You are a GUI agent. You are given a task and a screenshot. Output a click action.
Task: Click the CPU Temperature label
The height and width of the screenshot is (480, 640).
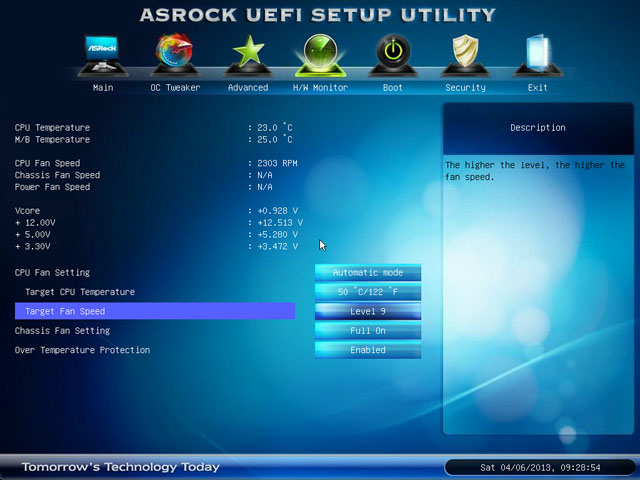point(52,127)
